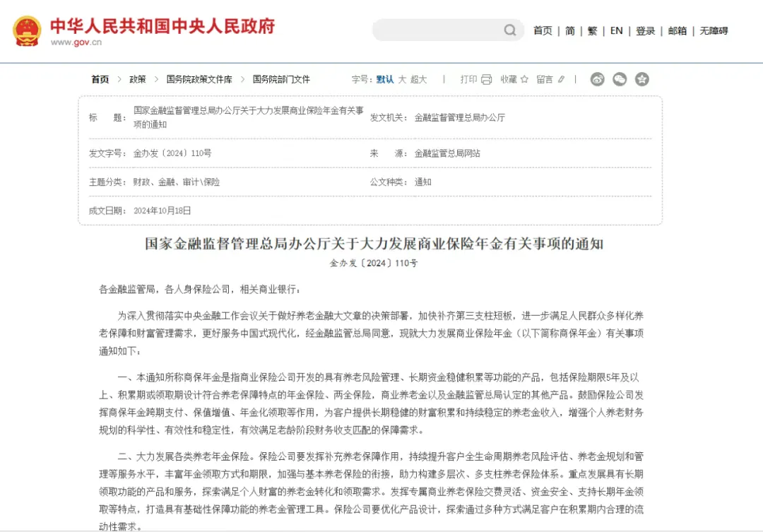
Task: Open the Weibo share icon
Action: [x=598, y=80]
